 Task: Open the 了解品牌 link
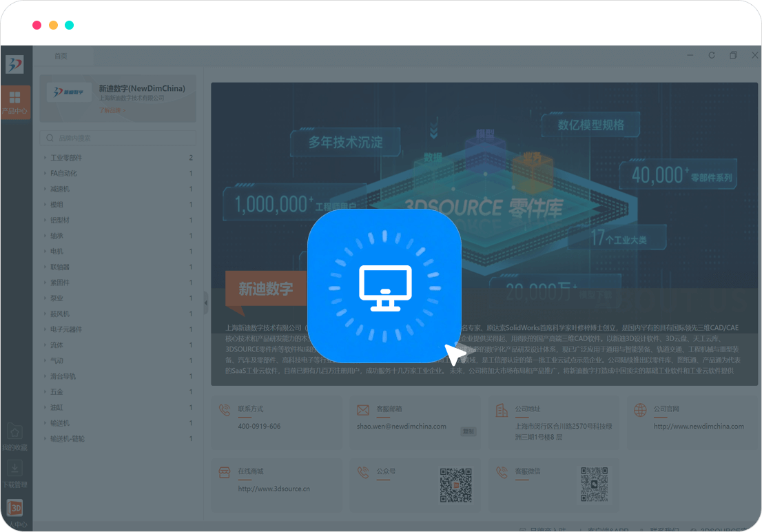click(x=112, y=110)
